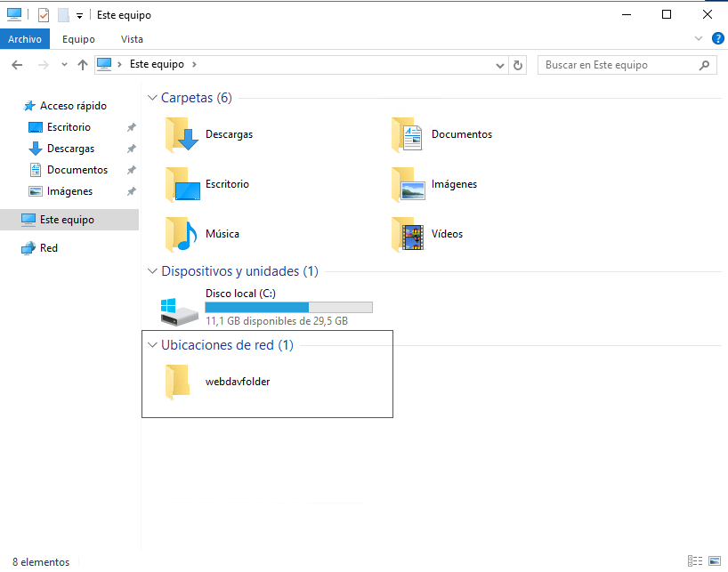The width and height of the screenshot is (728, 572).
Task: Click the Properties checkmark icon in title bar
Action: point(44,15)
